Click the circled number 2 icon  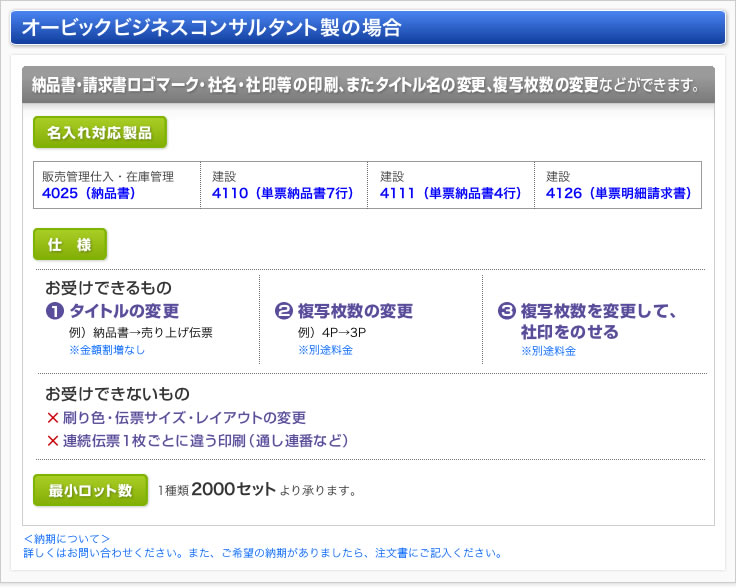pyautogui.click(x=284, y=311)
